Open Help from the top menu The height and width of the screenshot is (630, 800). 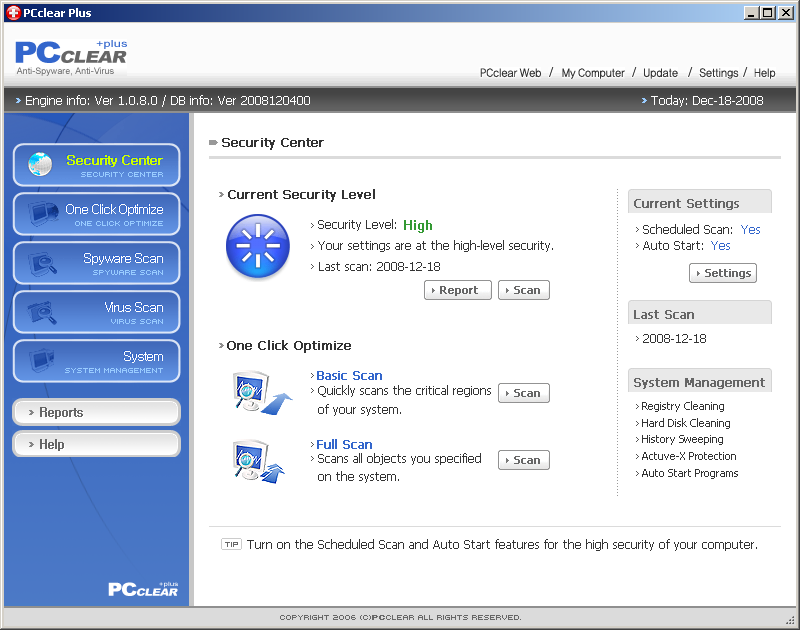coord(764,73)
